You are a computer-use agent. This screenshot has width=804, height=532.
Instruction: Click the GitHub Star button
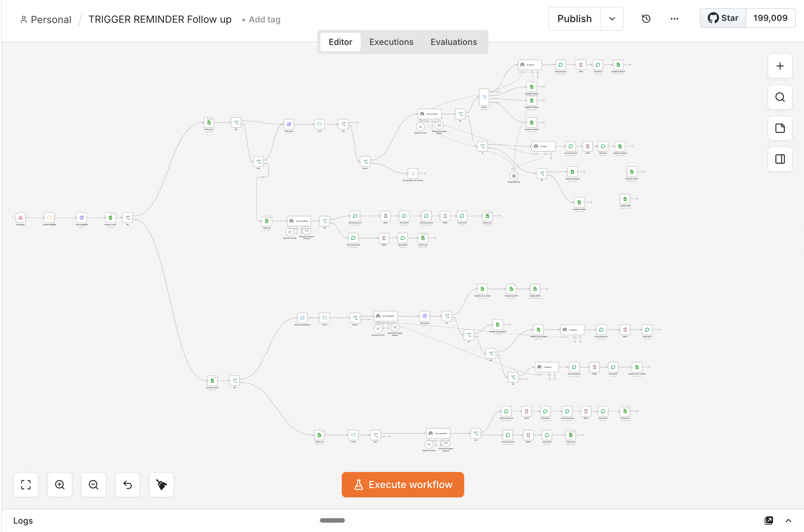point(723,18)
